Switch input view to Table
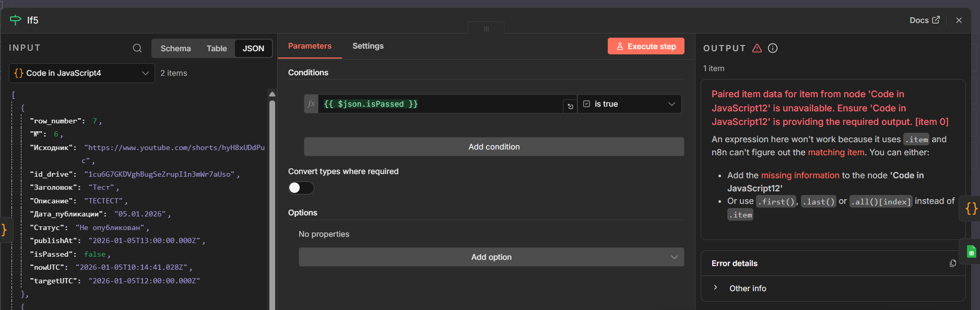 click(x=217, y=49)
